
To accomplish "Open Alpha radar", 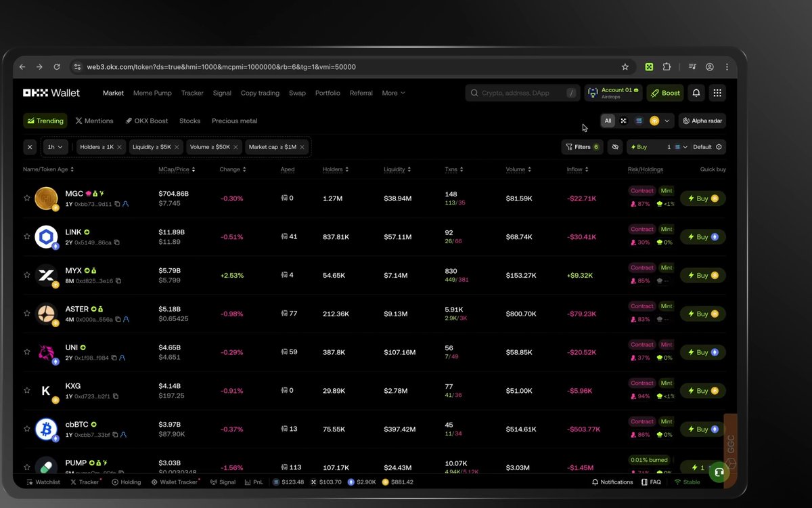I will tap(702, 121).
